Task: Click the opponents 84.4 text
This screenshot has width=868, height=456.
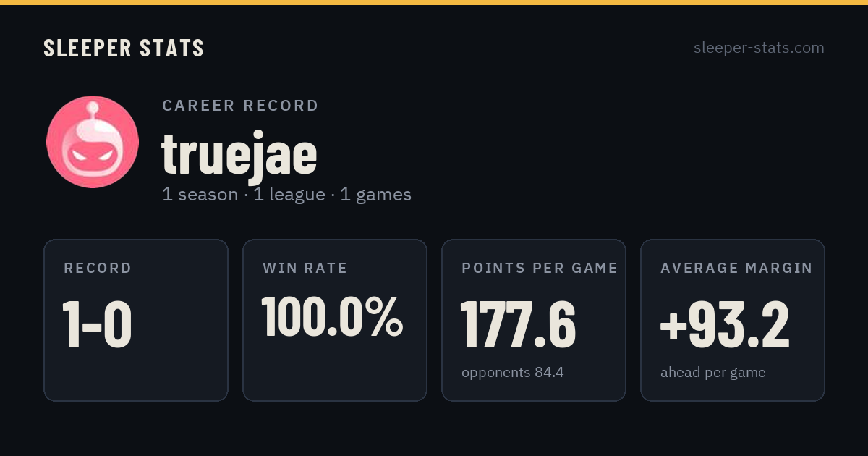Action: click(x=513, y=373)
